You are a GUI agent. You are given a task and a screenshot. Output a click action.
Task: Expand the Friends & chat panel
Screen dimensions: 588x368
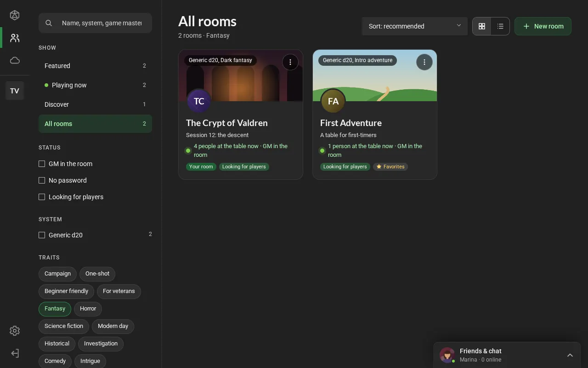tap(570, 355)
